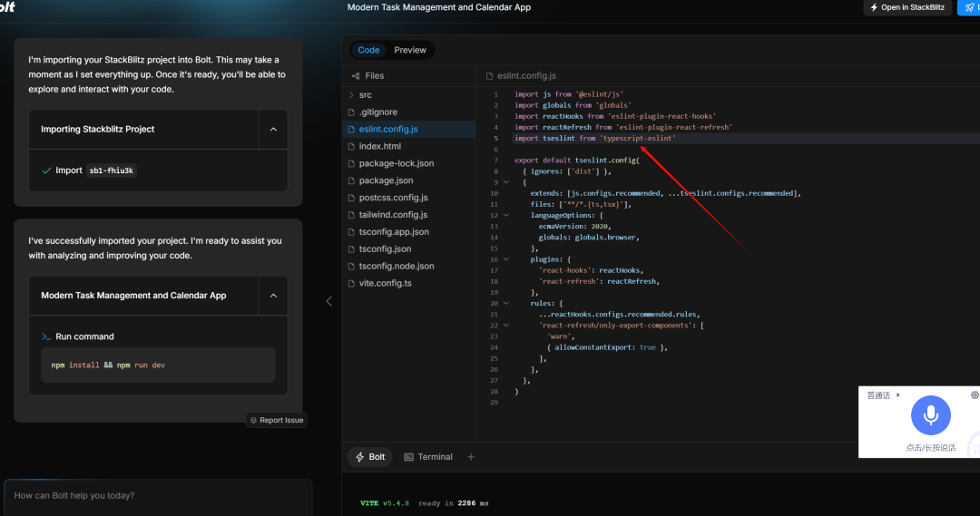Switch to the Preview tab
Image resolution: width=980 pixels, height=516 pixels.
point(410,50)
